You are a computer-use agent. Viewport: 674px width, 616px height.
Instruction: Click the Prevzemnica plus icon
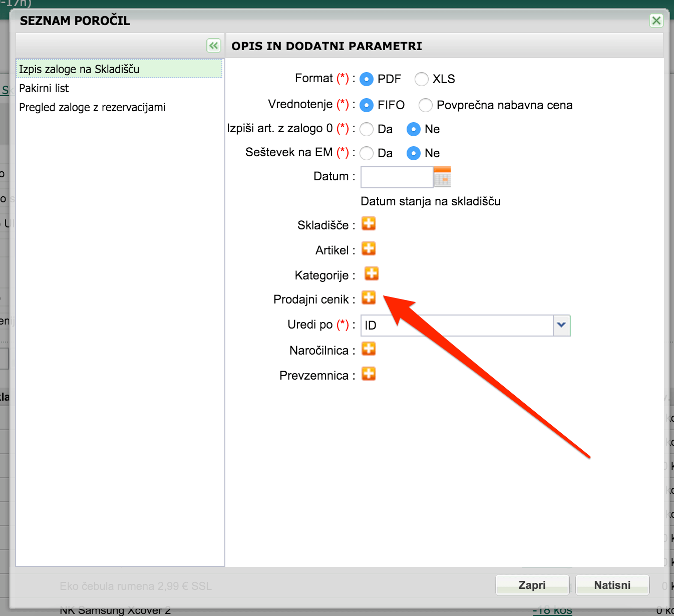(369, 374)
